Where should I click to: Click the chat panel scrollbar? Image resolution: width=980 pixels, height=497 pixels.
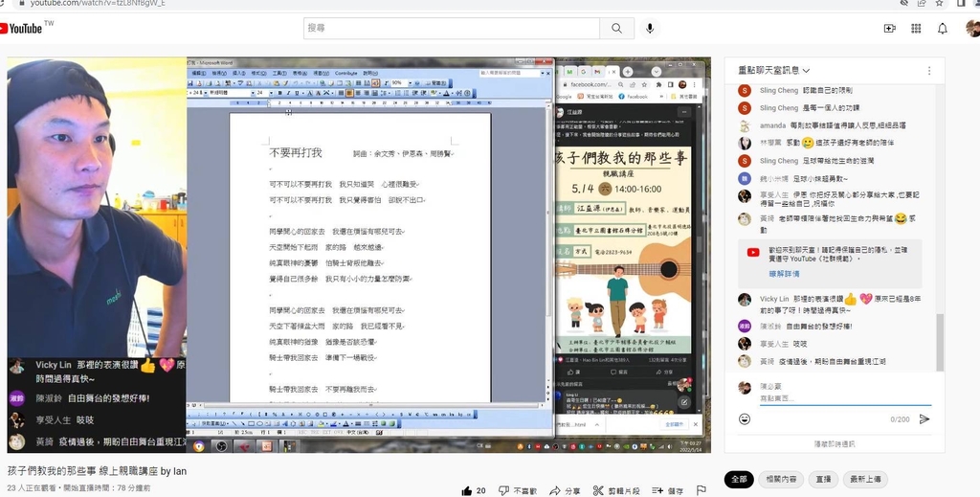[x=940, y=341]
